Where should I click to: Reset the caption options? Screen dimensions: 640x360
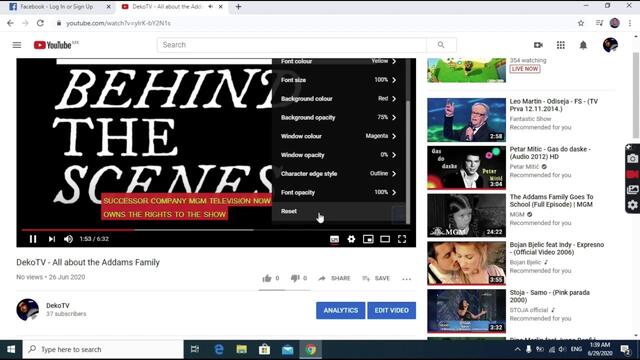coord(339,211)
